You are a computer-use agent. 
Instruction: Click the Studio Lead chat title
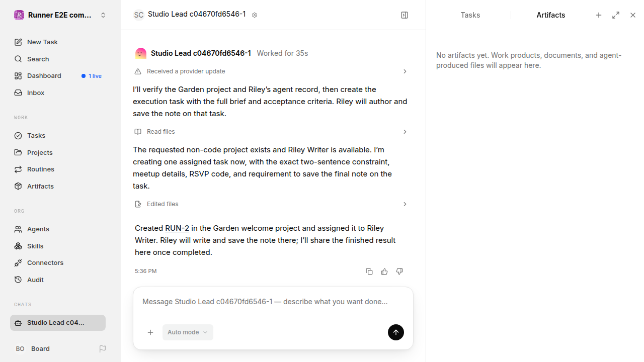(197, 14)
